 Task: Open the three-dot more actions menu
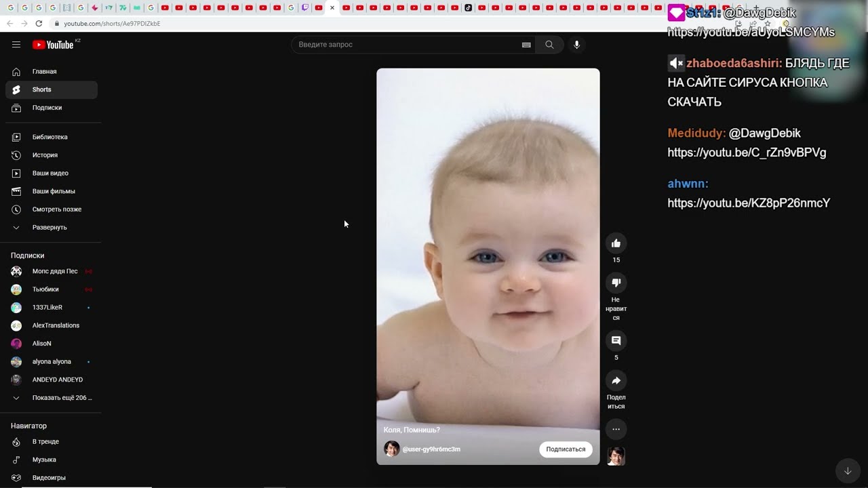(616, 429)
